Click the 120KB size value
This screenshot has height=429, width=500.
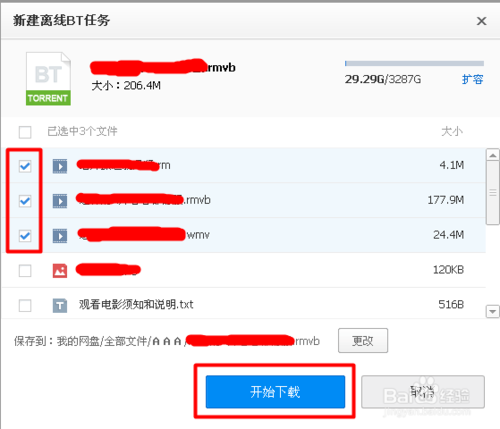(448, 270)
